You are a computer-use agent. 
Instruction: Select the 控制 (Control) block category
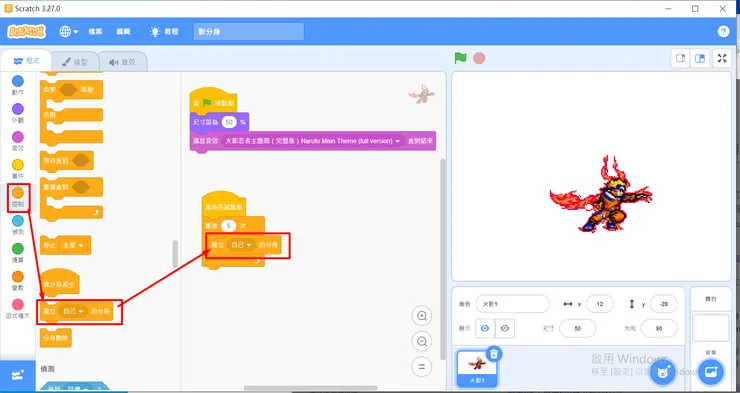point(18,197)
